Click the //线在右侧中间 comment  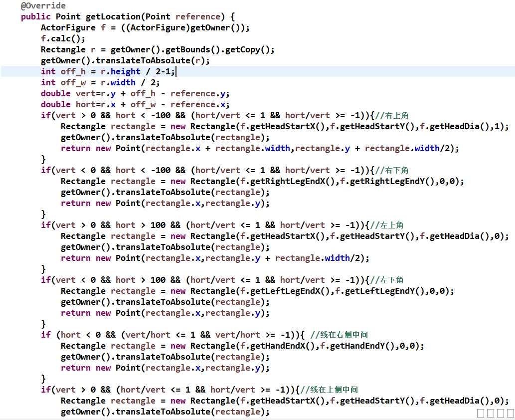pyautogui.click(x=339, y=335)
